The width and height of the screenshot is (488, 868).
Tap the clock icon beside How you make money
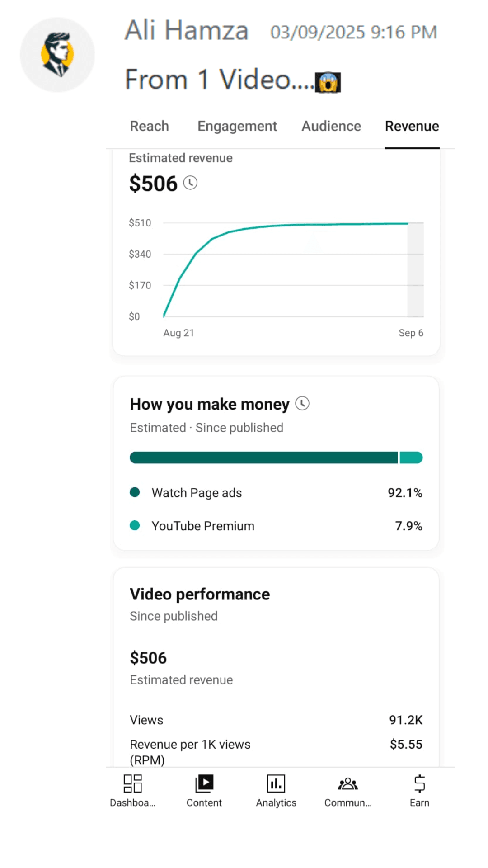[302, 403]
